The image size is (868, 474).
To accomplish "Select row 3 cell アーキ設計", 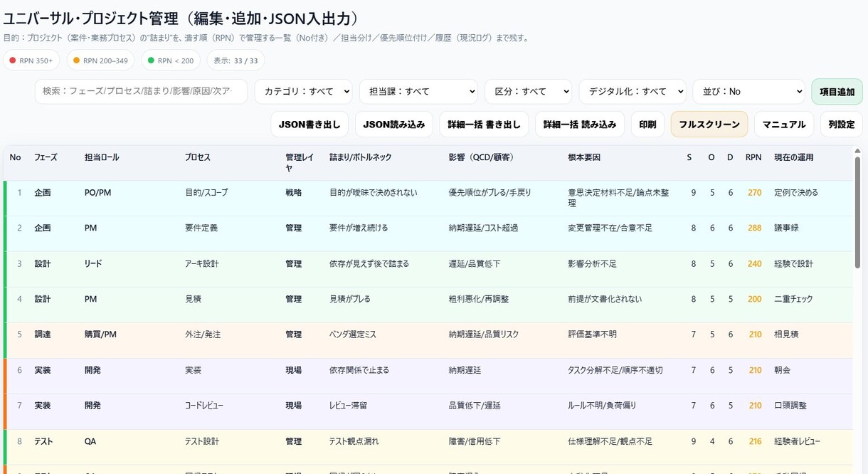I will click(x=202, y=264).
